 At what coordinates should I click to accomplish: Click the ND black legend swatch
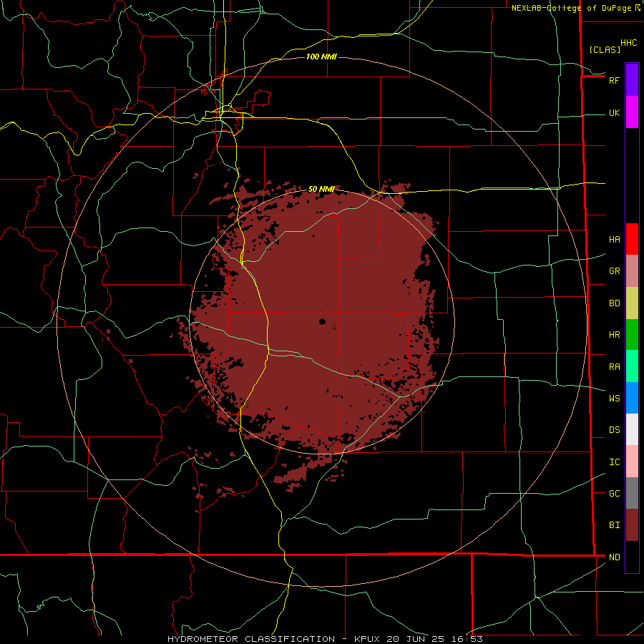[x=632, y=557]
